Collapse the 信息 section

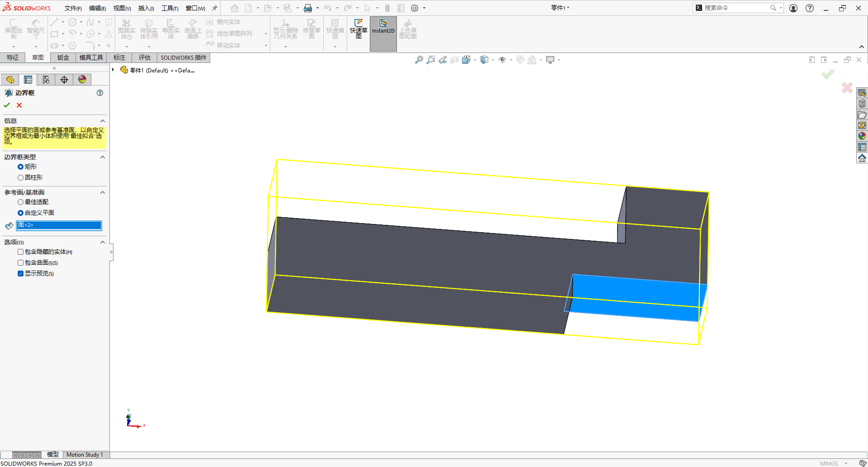tap(103, 121)
